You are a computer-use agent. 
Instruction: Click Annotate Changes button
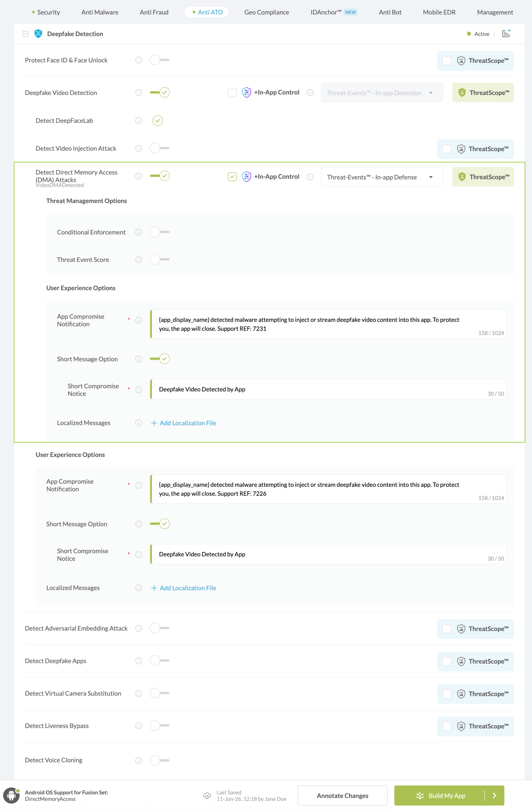coord(343,795)
